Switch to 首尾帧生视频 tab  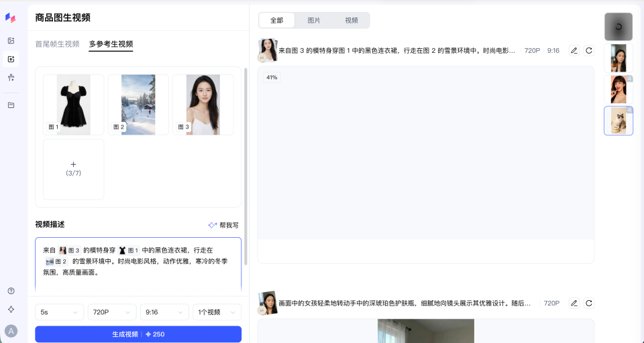(57, 44)
